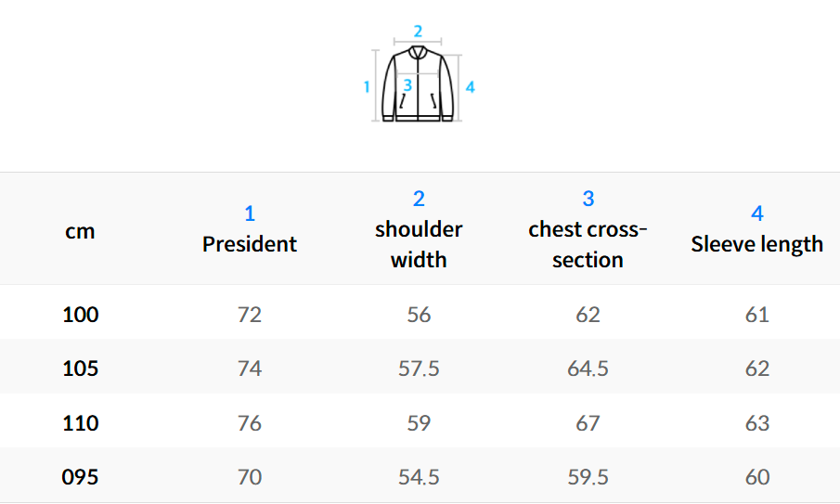Click the number 1 label left of jacket
Viewport: 840px width, 504px height.
coord(367,86)
